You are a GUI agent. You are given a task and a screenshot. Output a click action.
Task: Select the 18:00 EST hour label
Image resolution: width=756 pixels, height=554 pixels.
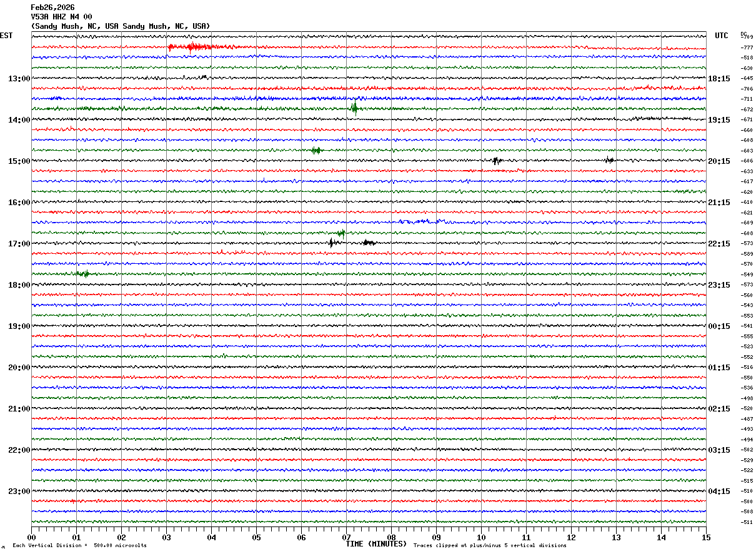[x=19, y=285]
